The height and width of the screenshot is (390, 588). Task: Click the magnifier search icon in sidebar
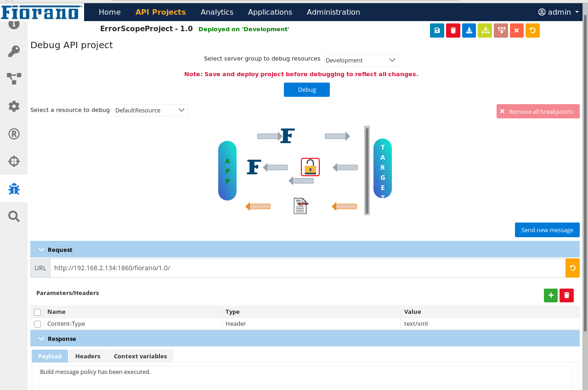tap(14, 217)
